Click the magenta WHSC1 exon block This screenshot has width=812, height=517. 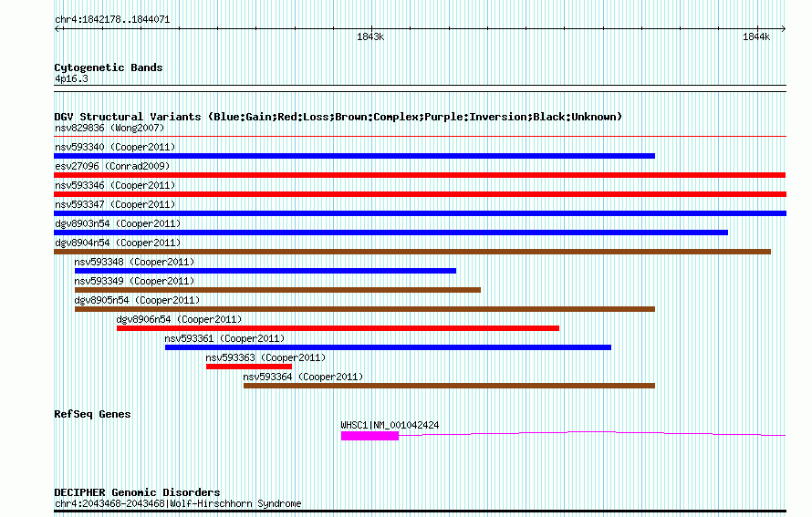[370, 436]
